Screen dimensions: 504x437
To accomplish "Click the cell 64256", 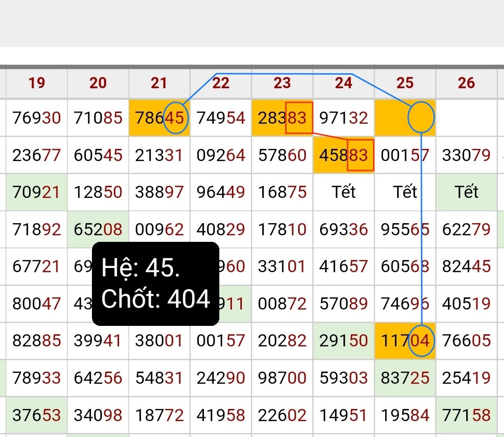I will 98,378.
